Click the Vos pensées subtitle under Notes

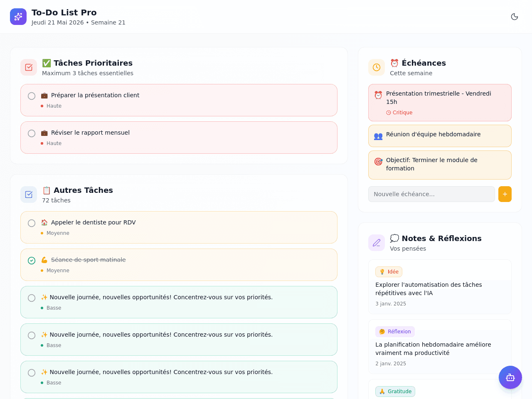[408, 249]
